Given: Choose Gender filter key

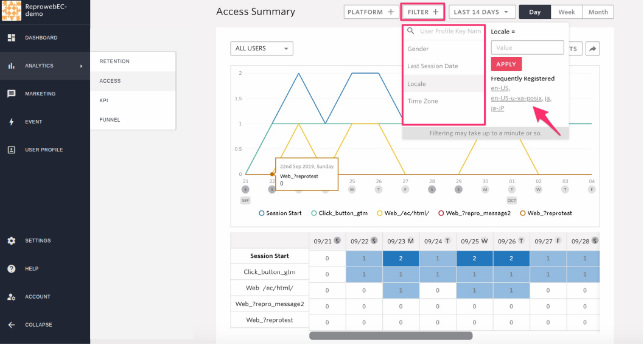Looking at the screenshot, I should [x=444, y=49].
